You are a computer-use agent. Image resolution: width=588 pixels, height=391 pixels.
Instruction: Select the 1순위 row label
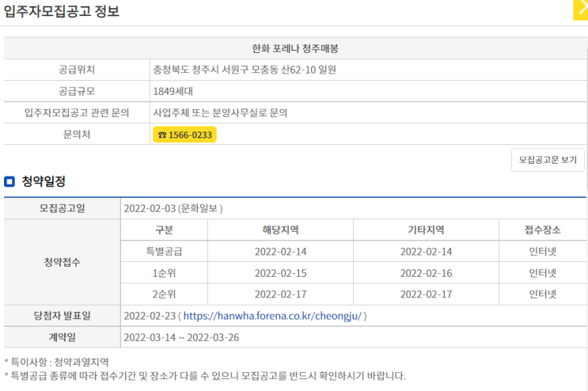pos(165,273)
